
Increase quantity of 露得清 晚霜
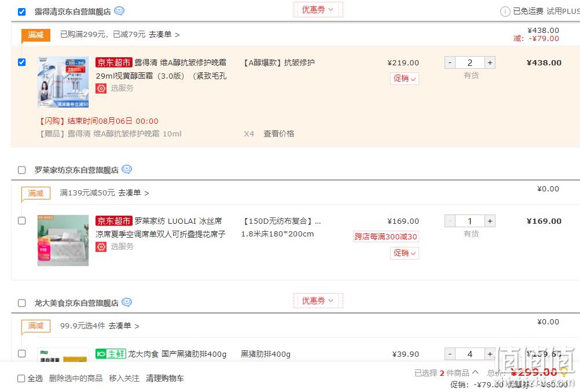tap(490, 63)
